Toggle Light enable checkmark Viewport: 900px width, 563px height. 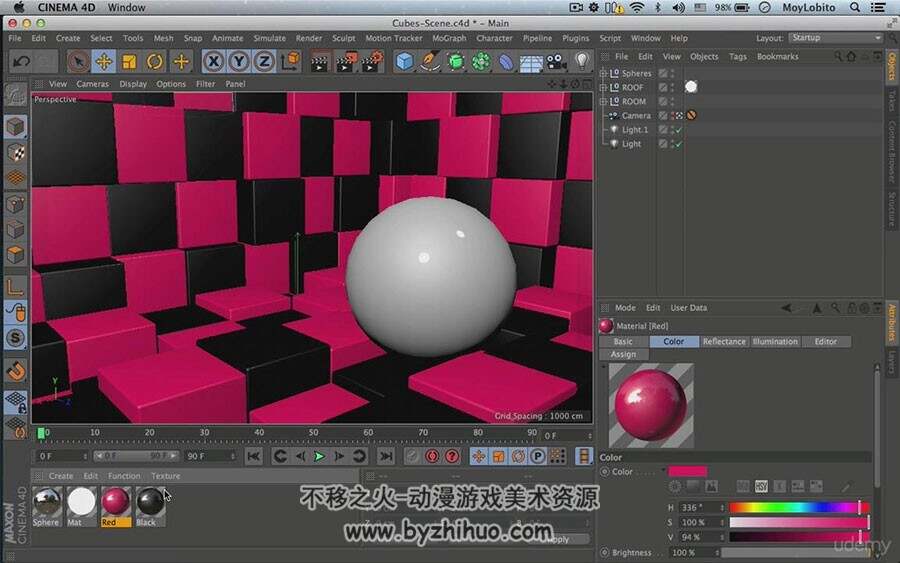coord(679,144)
